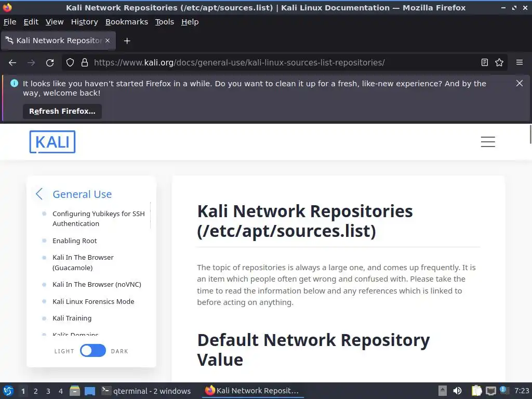This screenshot has width=532, height=399.
Task: Open the clipboard manager tray icon
Action: 477,391
